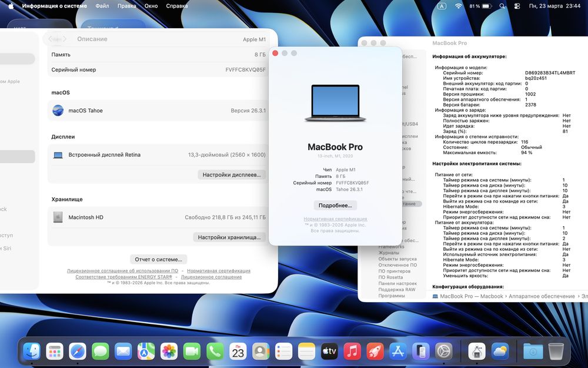Viewport: 588px width, 368px height.
Task: Open the Окно menu
Action: tap(151, 6)
